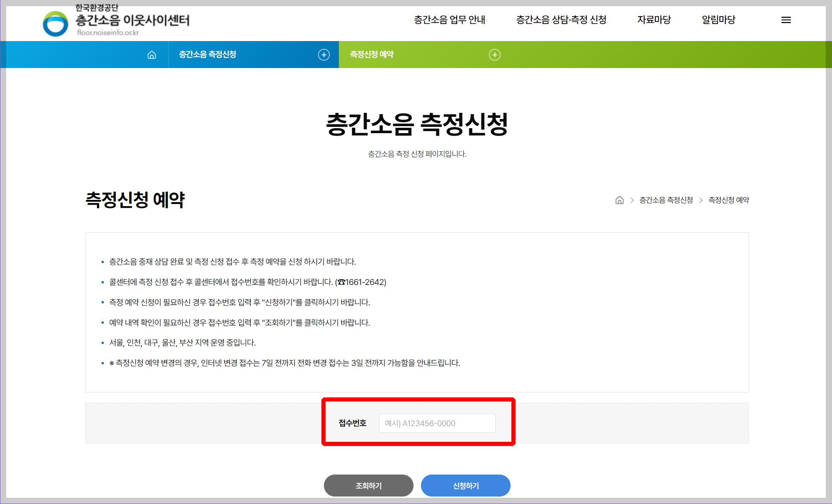The width and height of the screenshot is (832, 504).
Task: Select the 알림마당 menu item
Action: pos(718,19)
